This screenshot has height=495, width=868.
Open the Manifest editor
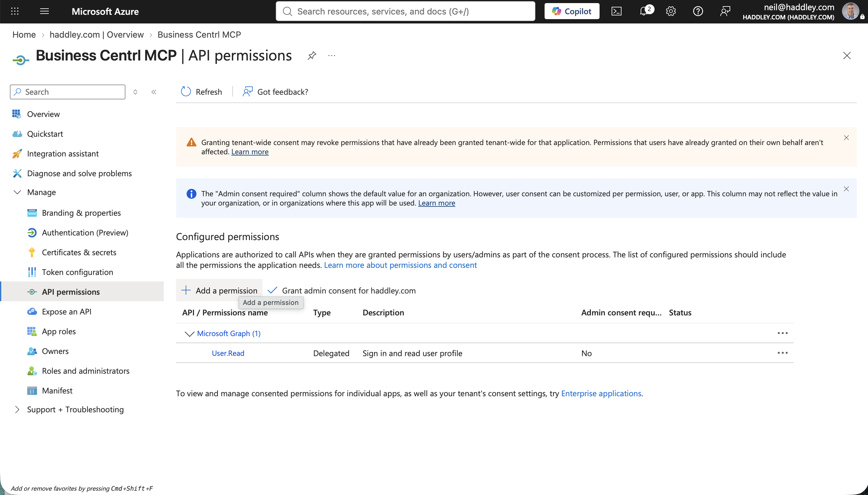click(x=57, y=390)
